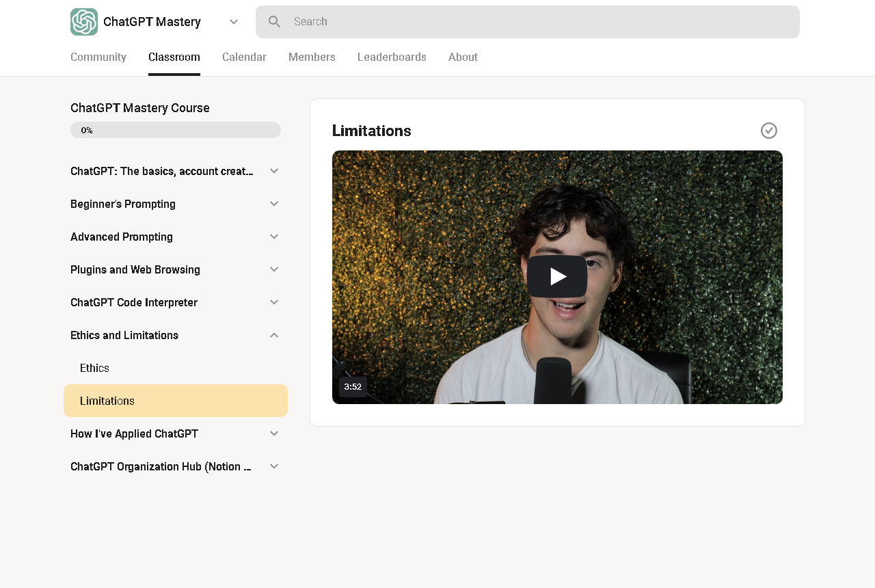875x588 pixels.
Task: Expand the ChatGPT basics section chevron
Action: [x=274, y=171]
